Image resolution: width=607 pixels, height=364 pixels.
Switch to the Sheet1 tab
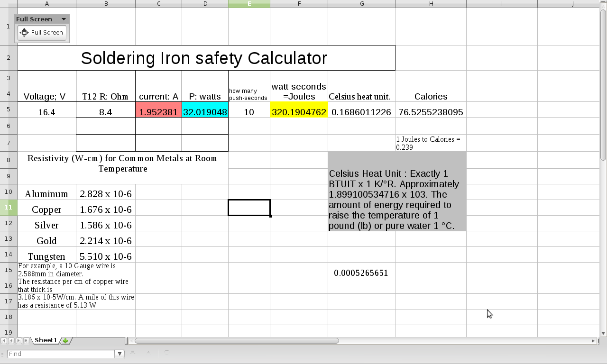tap(46, 340)
